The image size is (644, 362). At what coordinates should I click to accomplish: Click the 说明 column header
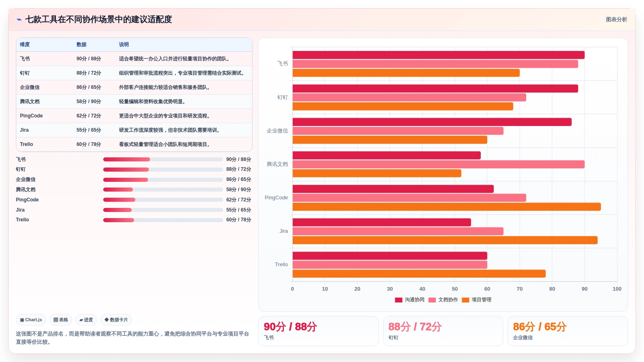(124, 44)
